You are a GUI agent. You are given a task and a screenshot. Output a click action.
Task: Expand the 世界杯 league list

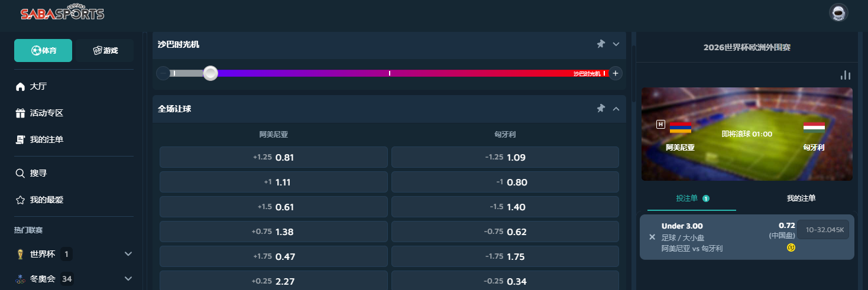click(128, 254)
